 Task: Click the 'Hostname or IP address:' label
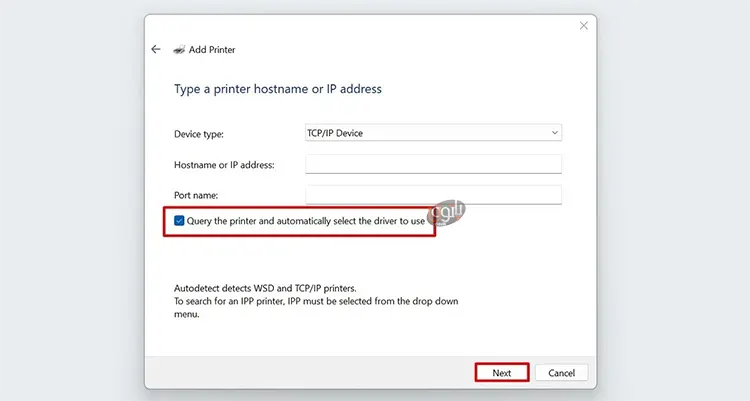click(x=224, y=165)
